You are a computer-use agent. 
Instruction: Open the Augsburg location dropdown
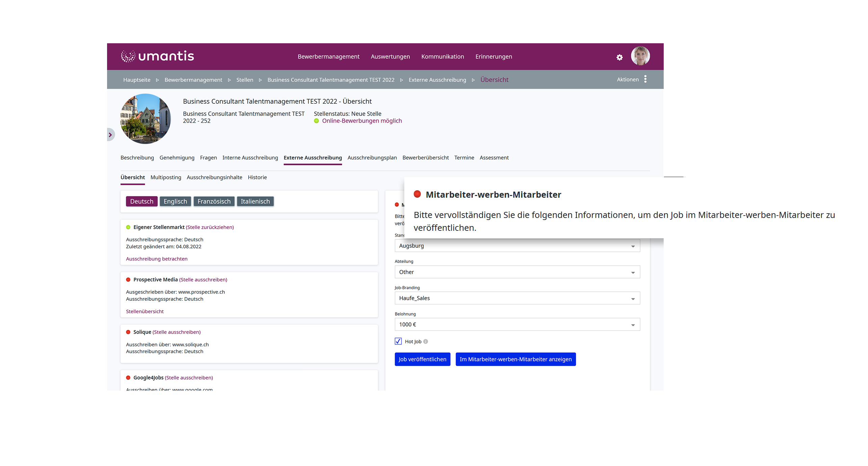tap(517, 246)
